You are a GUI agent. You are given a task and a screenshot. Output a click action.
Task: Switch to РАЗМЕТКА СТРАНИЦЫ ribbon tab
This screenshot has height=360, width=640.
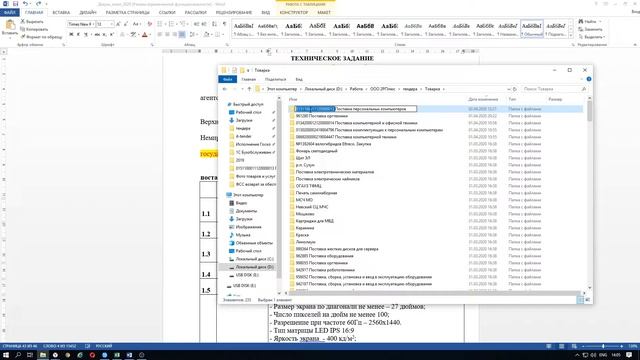point(127,13)
